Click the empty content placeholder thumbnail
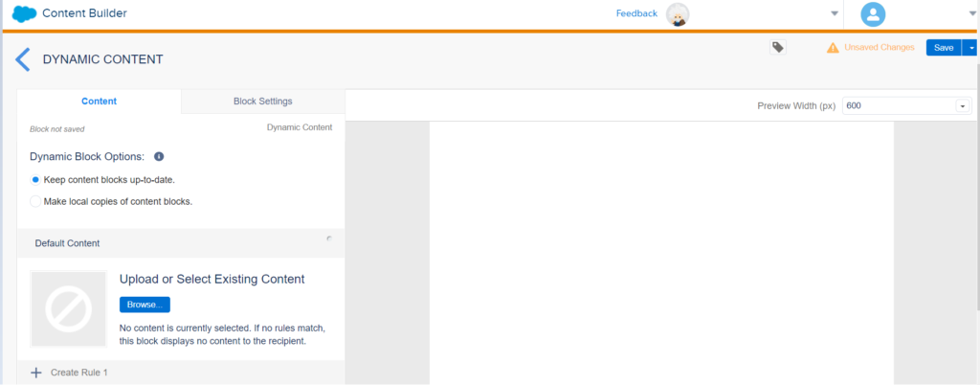The width and height of the screenshot is (980, 385). pos(68,308)
